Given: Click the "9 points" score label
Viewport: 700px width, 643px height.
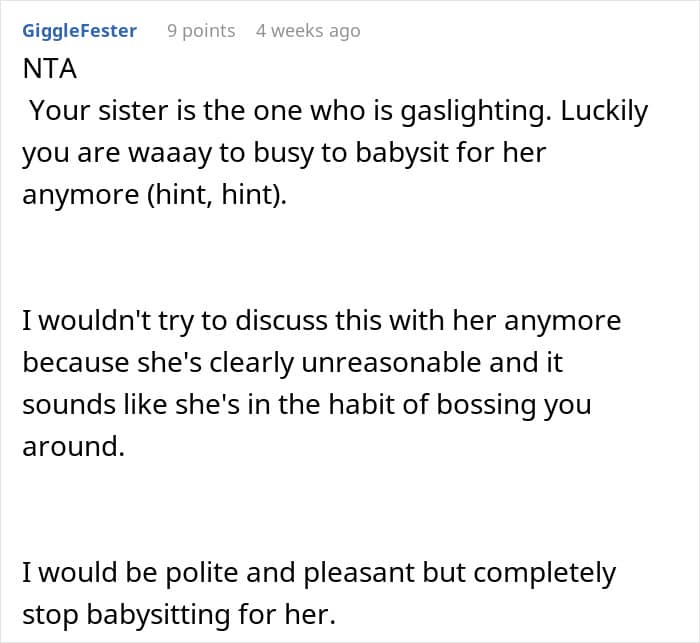Looking at the screenshot, I should (x=200, y=30).
